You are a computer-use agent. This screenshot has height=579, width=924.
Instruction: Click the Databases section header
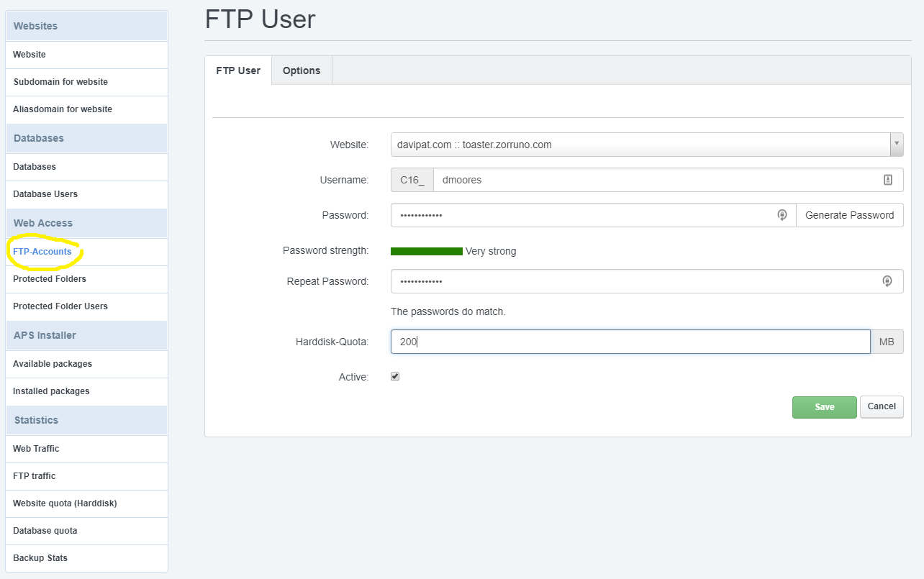pos(86,138)
